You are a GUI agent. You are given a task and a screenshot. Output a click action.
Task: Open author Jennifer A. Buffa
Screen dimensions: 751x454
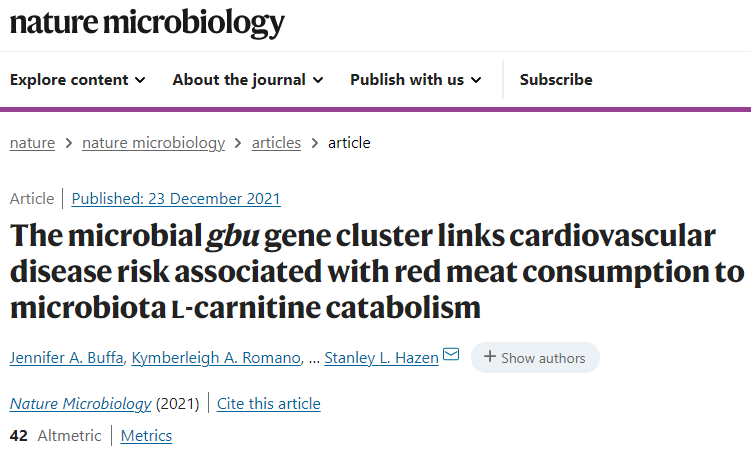67,358
